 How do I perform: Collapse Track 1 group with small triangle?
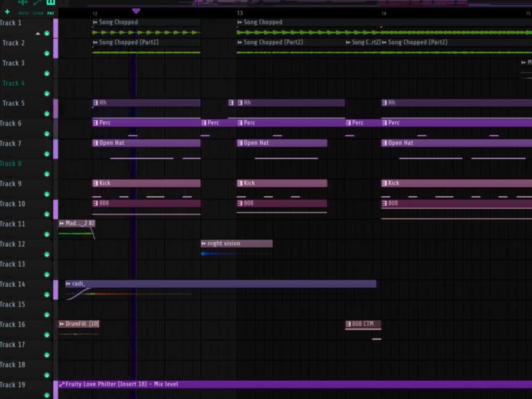[x=38, y=33]
